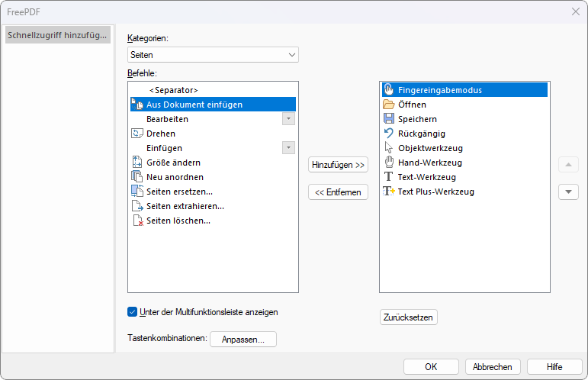The height and width of the screenshot is (380, 588).
Task: Click the Seiten extrahieren icon
Action: (137, 205)
